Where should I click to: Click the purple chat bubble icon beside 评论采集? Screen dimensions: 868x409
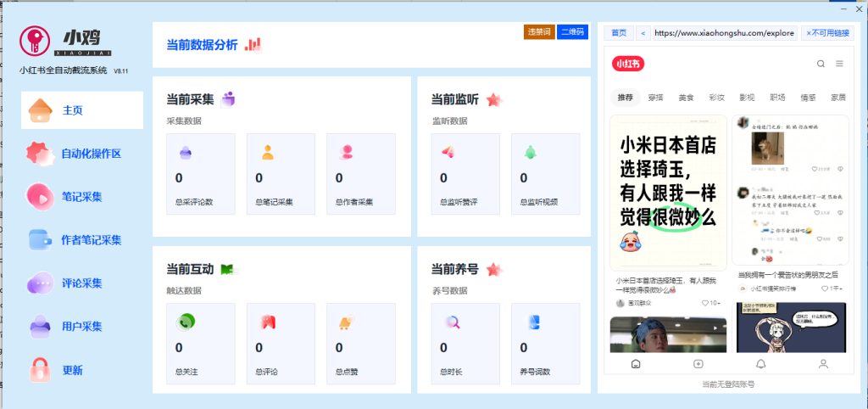(x=41, y=283)
